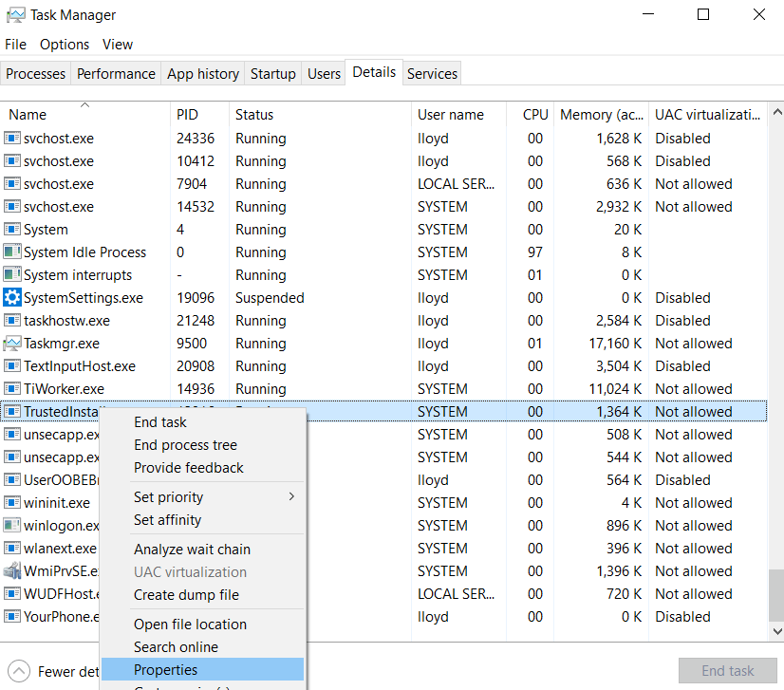Click the Taskmgr.exe process icon
Screen dimensions: 784x690
(x=12, y=344)
